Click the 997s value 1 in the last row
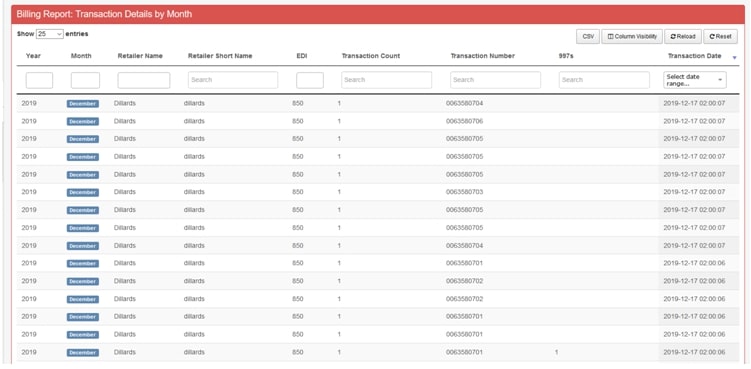Screen dimensions: 751x369 (556, 352)
